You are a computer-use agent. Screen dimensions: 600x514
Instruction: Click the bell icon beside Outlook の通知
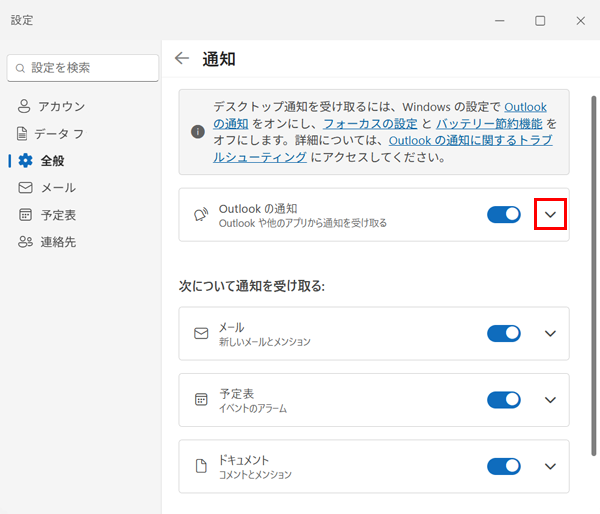pyautogui.click(x=201, y=214)
